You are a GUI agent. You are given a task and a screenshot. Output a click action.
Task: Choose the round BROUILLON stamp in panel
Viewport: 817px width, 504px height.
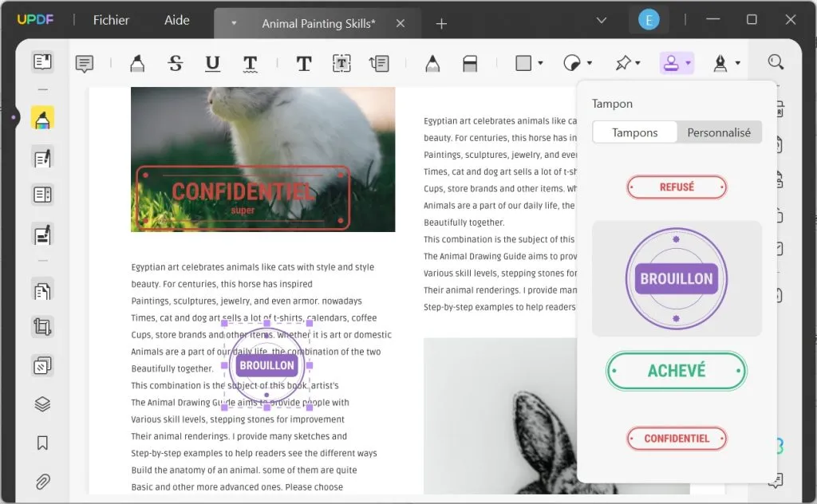pyautogui.click(x=677, y=278)
